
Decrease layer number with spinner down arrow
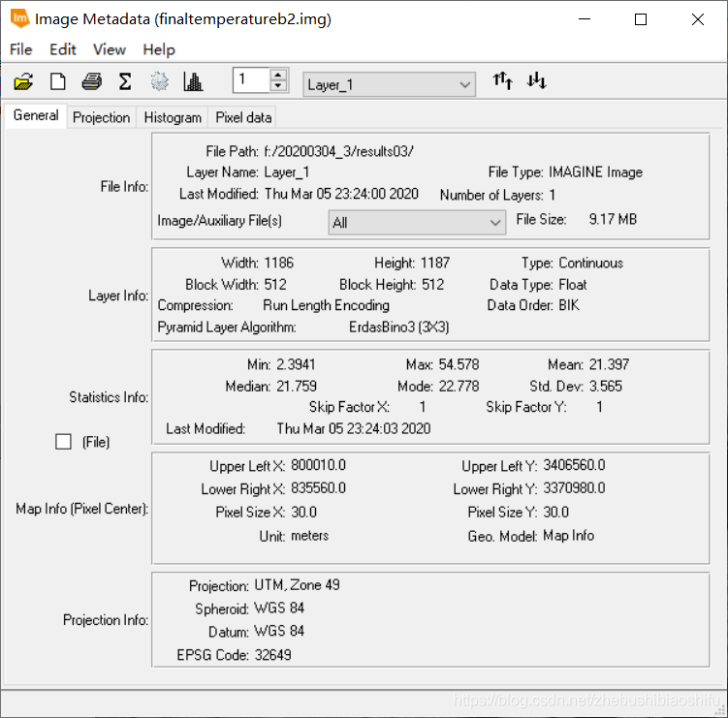[x=277, y=86]
